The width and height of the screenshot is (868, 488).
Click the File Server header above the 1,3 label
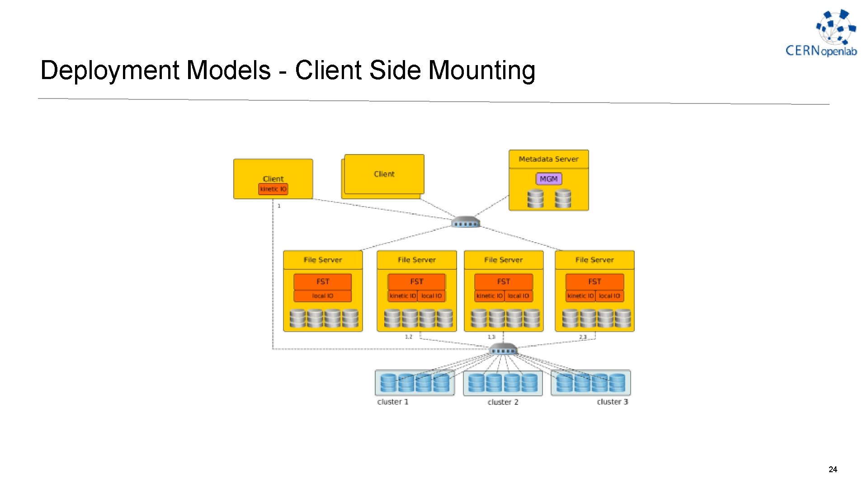click(503, 260)
